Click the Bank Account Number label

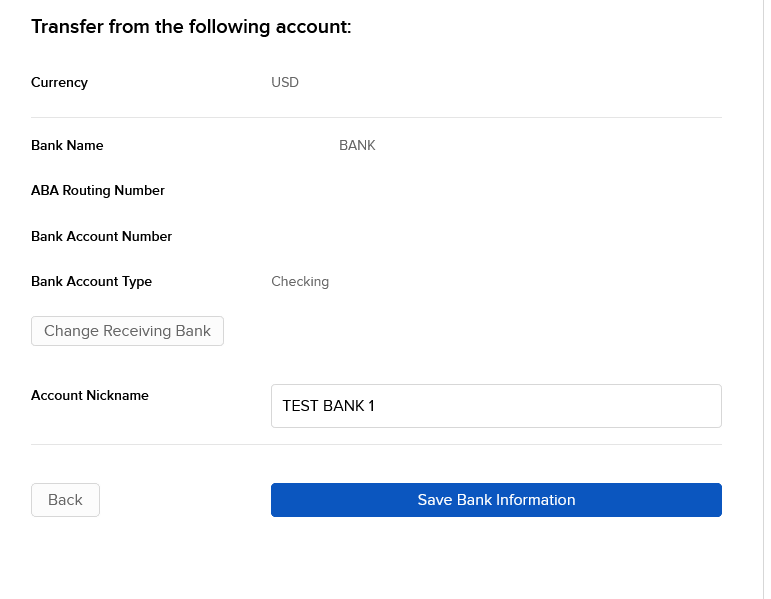[x=101, y=237]
